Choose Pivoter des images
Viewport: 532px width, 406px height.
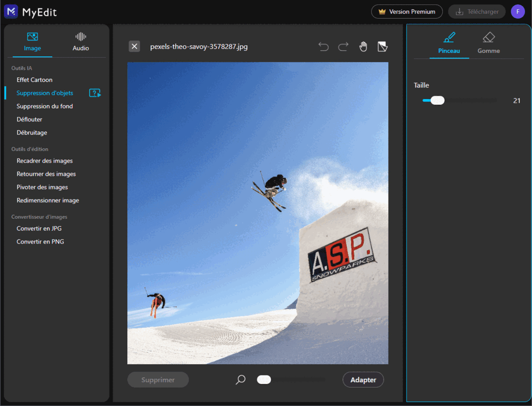coord(42,187)
